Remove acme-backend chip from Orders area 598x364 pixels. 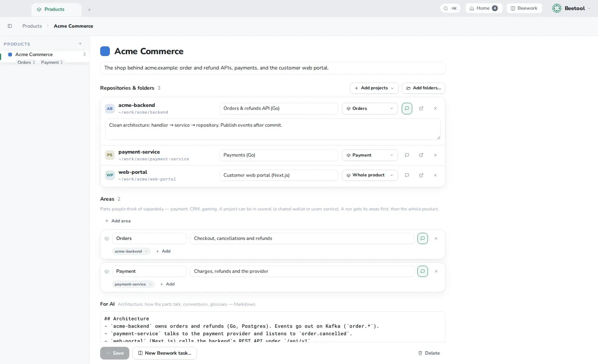click(x=146, y=252)
